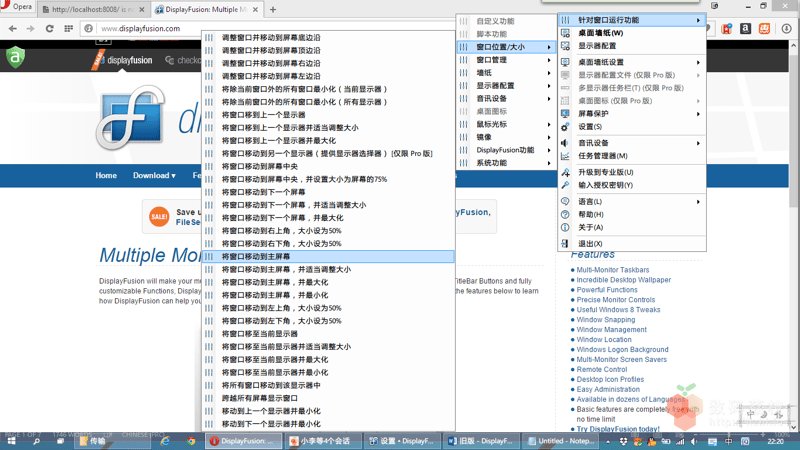Open 显示器配置 in the right tray menu

pos(632,45)
